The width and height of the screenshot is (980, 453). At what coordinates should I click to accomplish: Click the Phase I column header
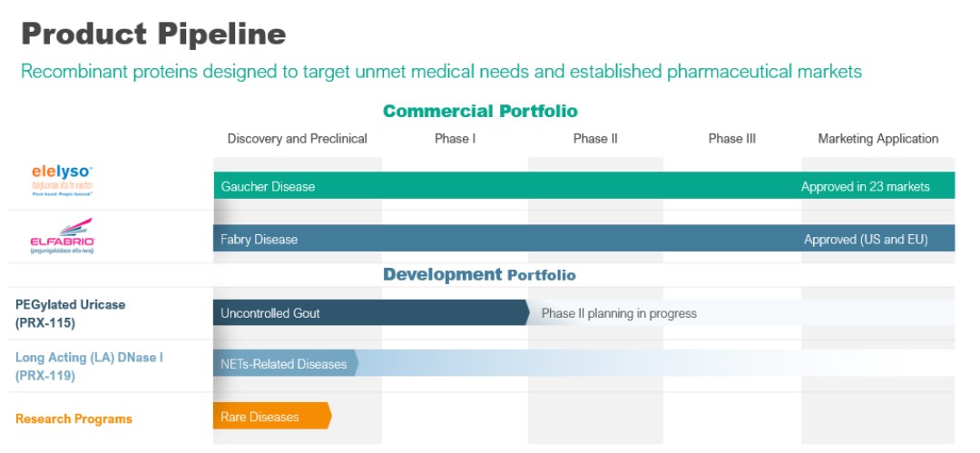455,139
